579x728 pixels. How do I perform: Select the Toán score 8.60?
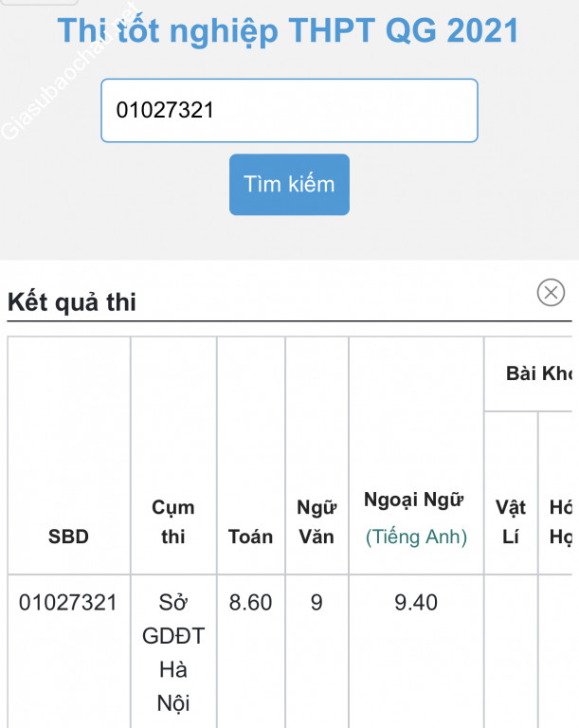(250, 602)
